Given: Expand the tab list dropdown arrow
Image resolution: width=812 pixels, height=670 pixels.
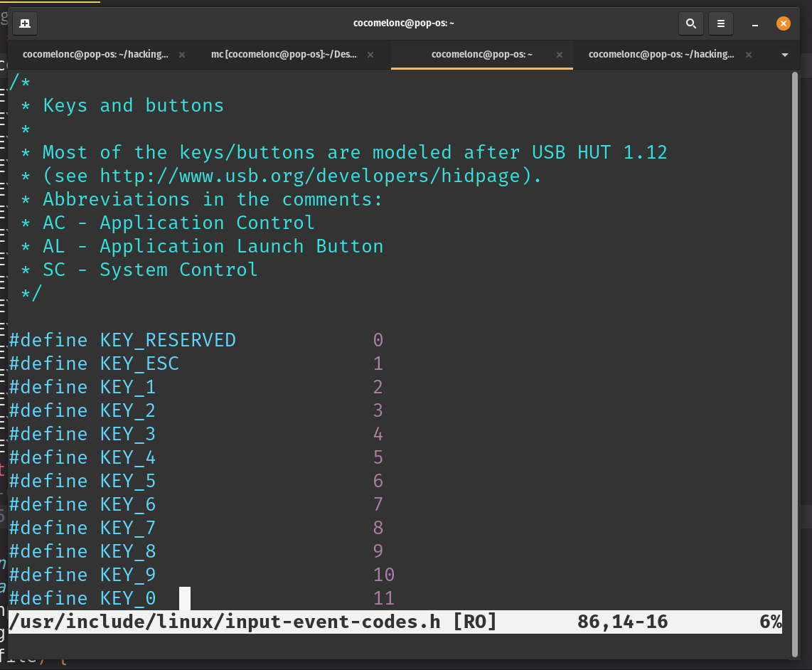Looking at the screenshot, I should tap(784, 55).
